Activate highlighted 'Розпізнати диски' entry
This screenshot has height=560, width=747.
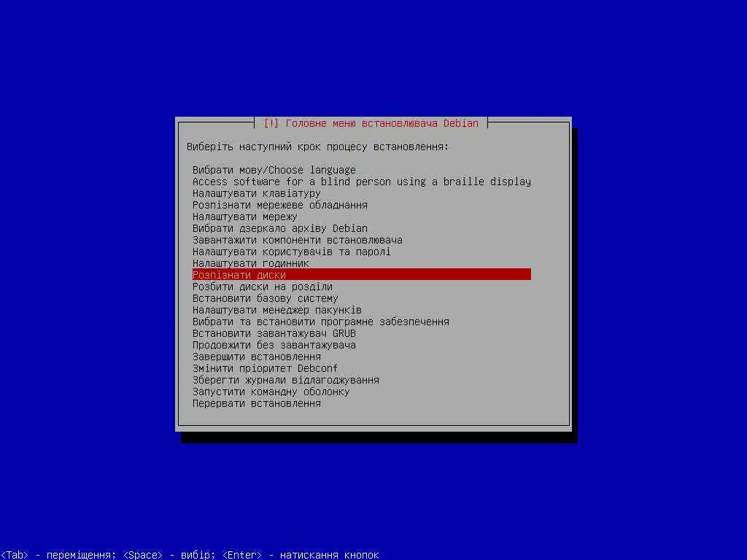pos(362,275)
